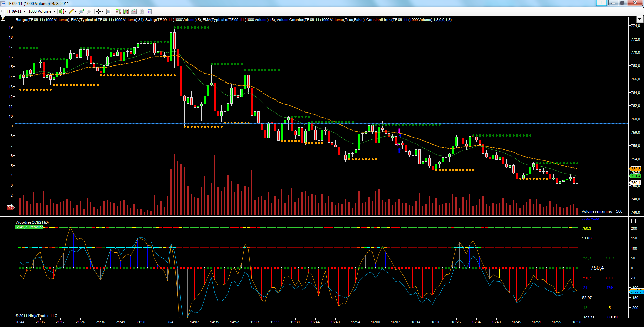Select the crosshair cursor tool
Image resolution: width=644 pixels, height=327 pixels.
tap(99, 11)
